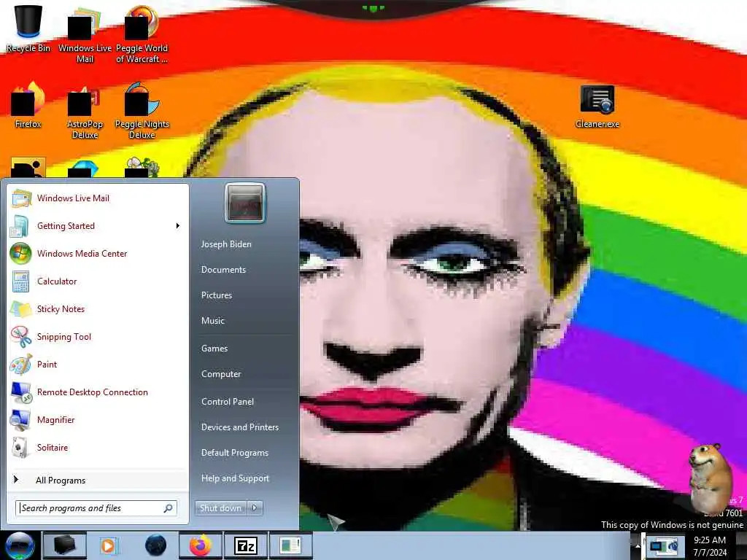This screenshot has width=747, height=560.
Task: Open Music from Start menu
Action: [213, 321]
